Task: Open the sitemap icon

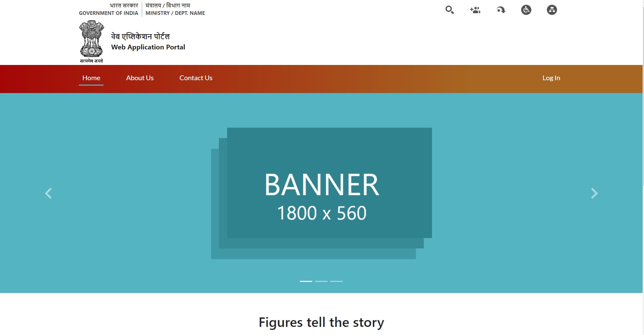Action: click(x=552, y=10)
